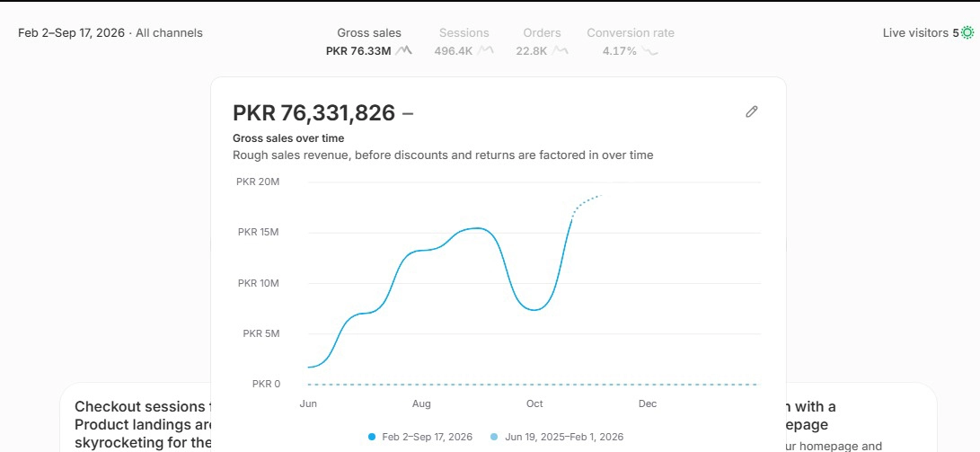980x452 pixels.
Task: Click the Gross sales sparkline icon
Action: pyautogui.click(x=403, y=50)
